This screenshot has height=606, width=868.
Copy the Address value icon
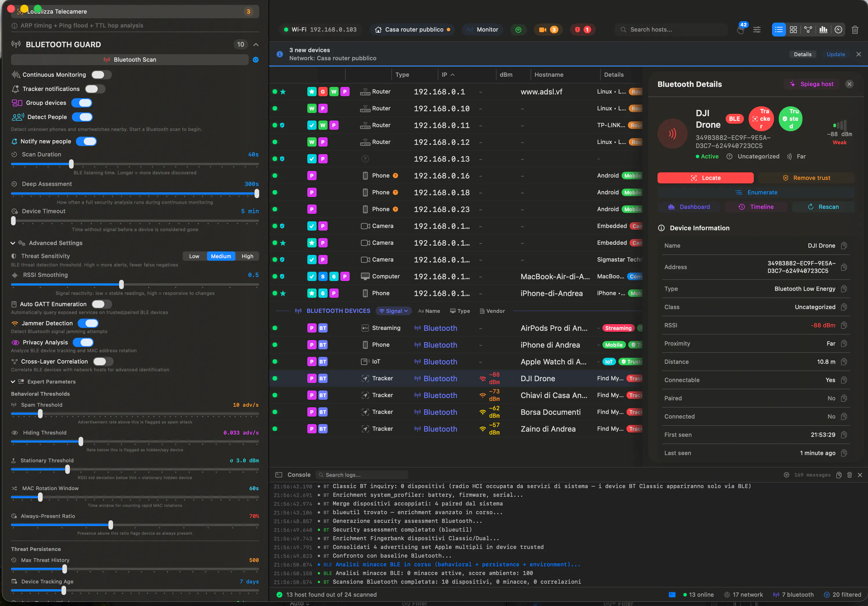843,267
